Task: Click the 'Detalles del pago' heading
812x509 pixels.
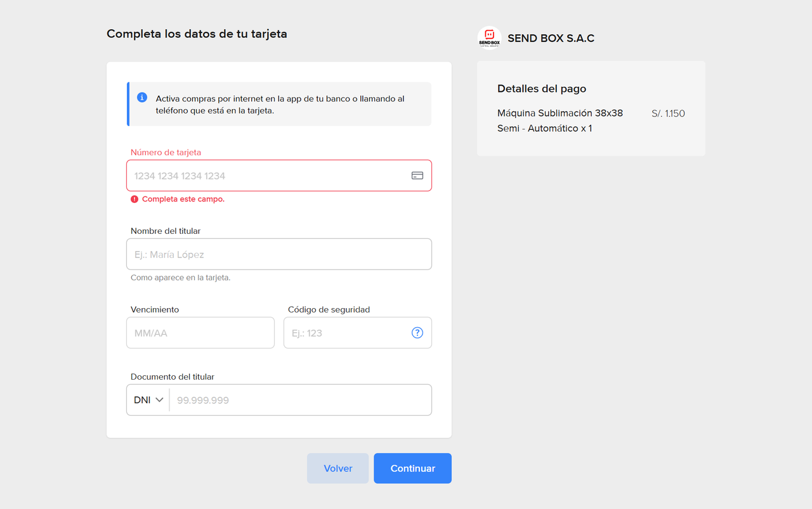Action: click(x=541, y=88)
